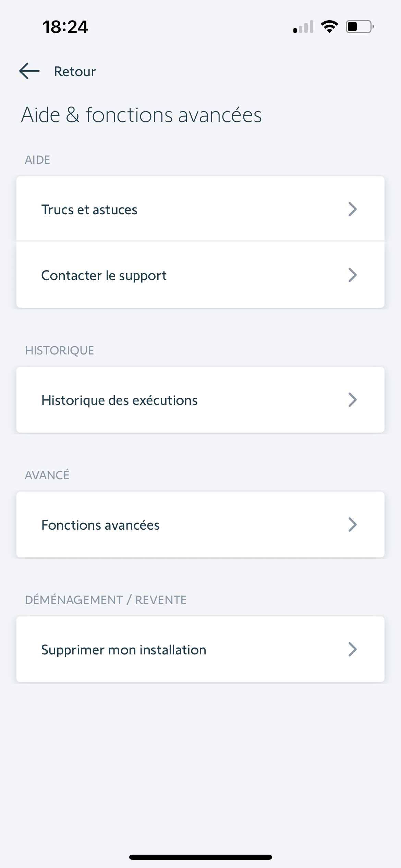This screenshot has height=868, width=401.
Task: Tap the chevron beside Contacter le support
Action: [x=352, y=275]
